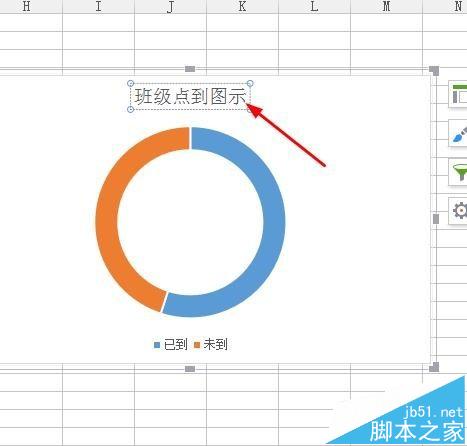467x446 pixels.
Task: Click the chart's bottom middle sizing handle
Action: pyautogui.click(x=190, y=369)
